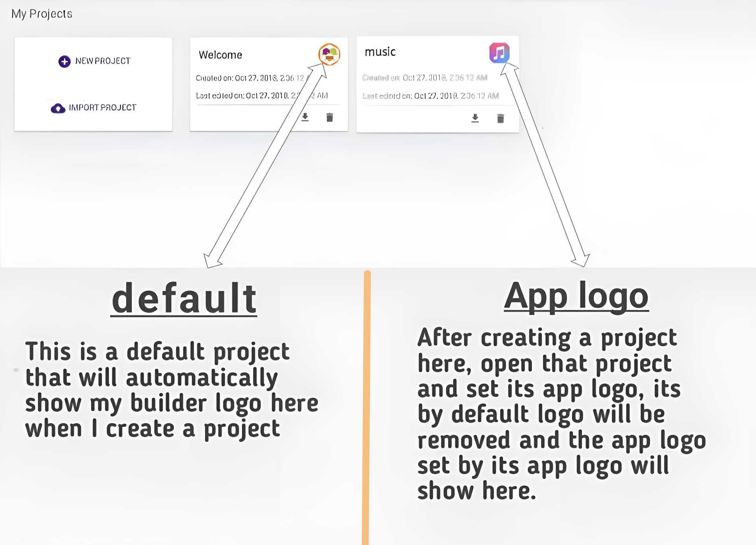Delete the Welcome project via trash icon
The image size is (756, 545).
pyautogui.click(x=330, y=117)
